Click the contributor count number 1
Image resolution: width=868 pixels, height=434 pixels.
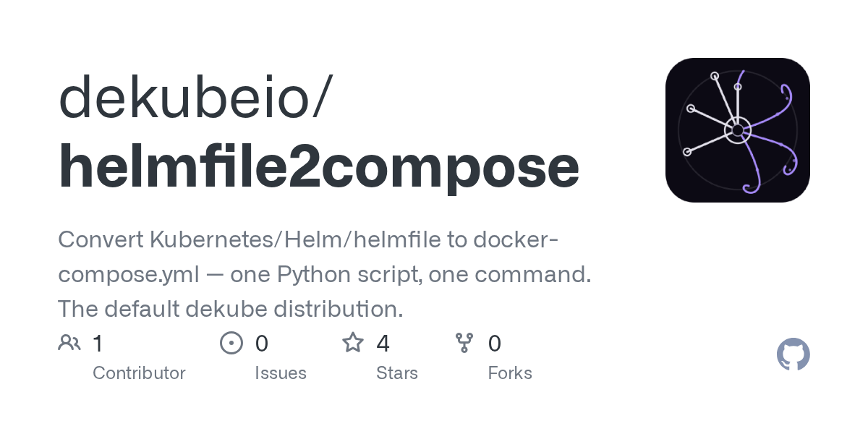click(98, 344)
